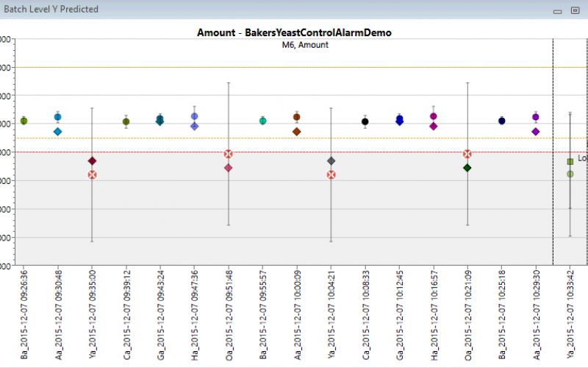Viewport: 588px width, 368px height.
Task: Click the chart title Amount - BakersYeastControlAlarmDemo
Action: (x=295, y=32)
